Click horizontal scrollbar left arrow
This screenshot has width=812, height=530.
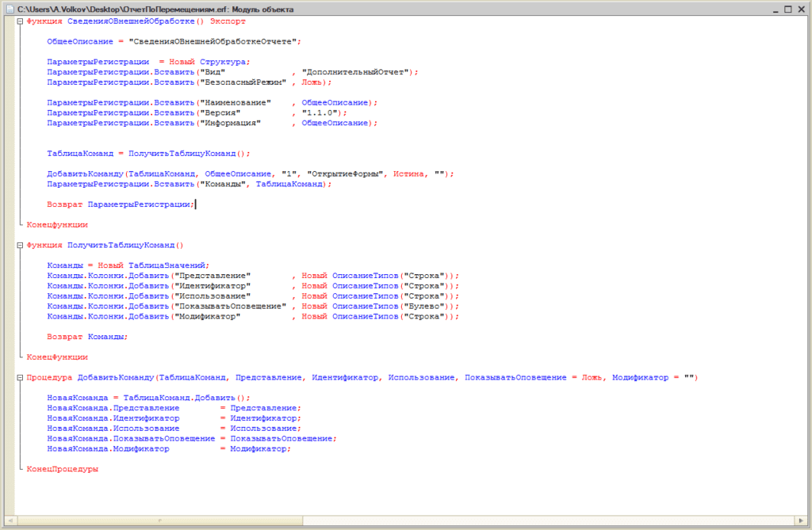tap(10, 520)
